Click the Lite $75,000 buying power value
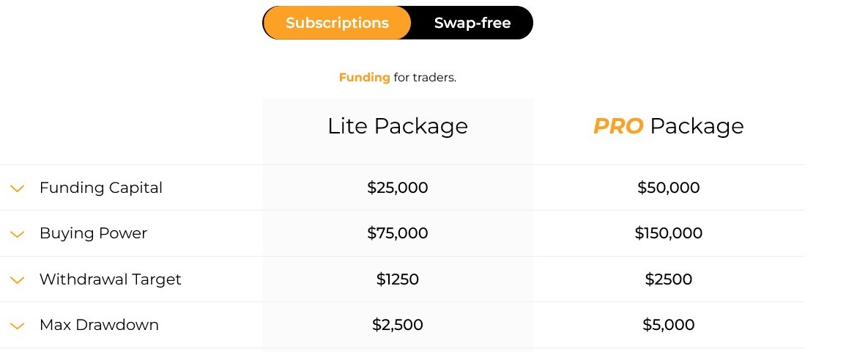This screenshot has width=868, height=352. click(398, 232)
